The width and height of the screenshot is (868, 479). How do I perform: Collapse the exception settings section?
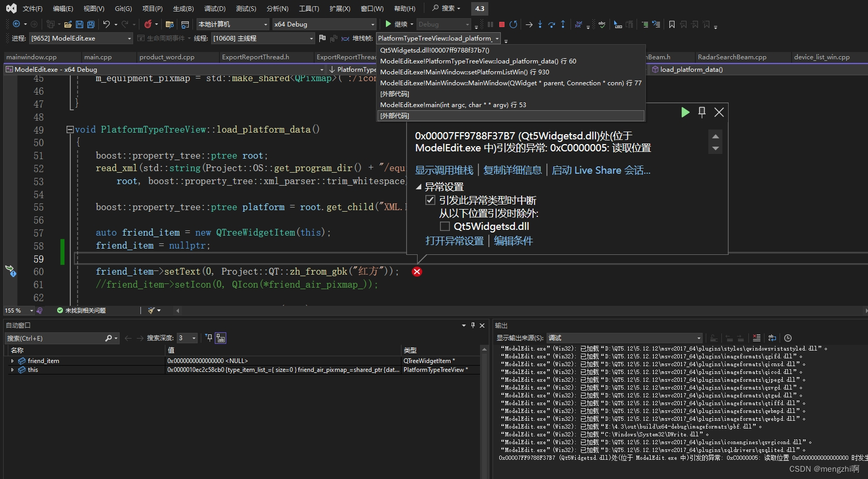click(x=419, y=187)
